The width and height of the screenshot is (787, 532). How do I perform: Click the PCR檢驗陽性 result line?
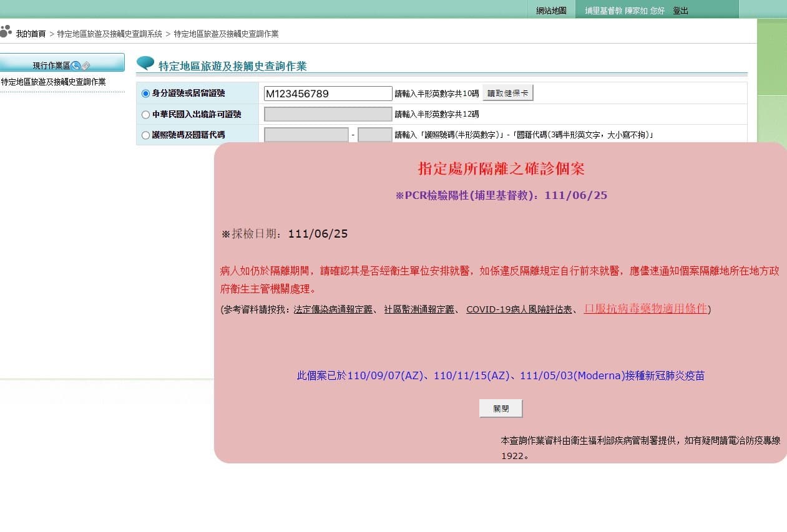[501, 196]
